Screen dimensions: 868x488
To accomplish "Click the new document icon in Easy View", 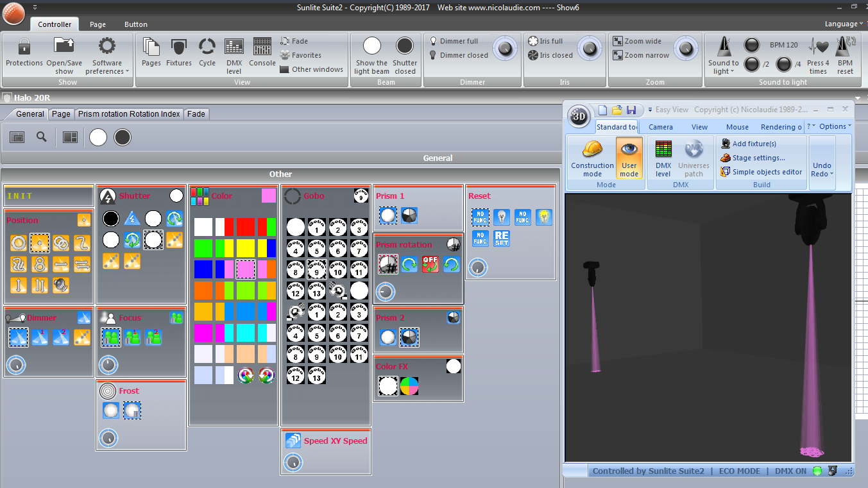I will pos(602,110).
